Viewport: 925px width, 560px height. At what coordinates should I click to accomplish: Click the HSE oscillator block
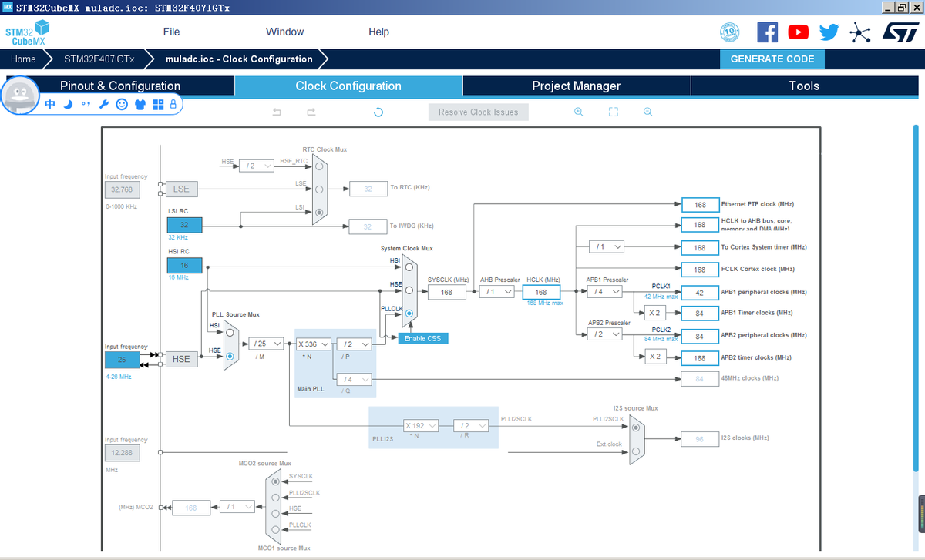tap(181, 359)
